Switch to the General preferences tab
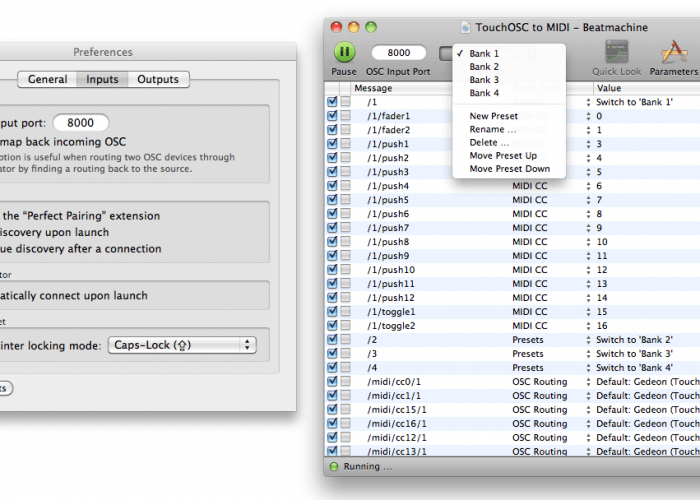Viewport: 700px width, 500px height. point(47,79)
